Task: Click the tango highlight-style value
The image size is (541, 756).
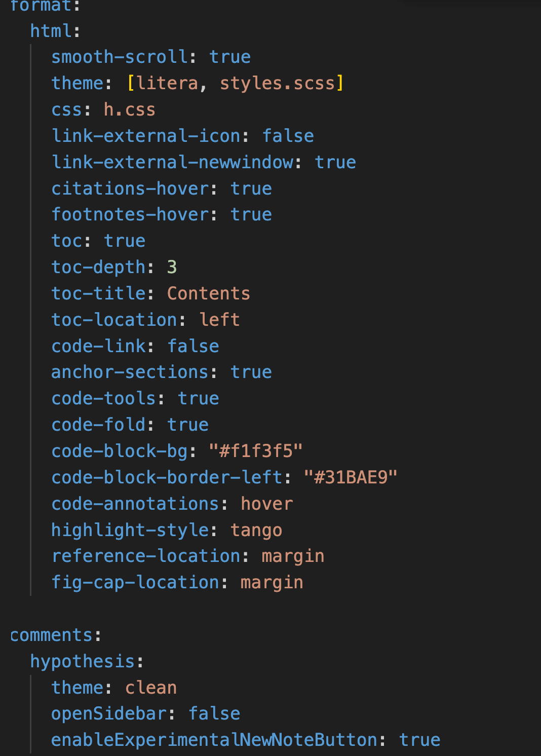Action: (x=256, y=530)
